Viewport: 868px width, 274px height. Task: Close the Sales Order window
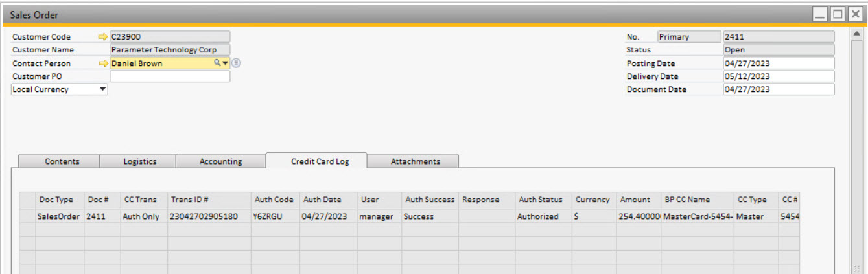coord(854,14)
